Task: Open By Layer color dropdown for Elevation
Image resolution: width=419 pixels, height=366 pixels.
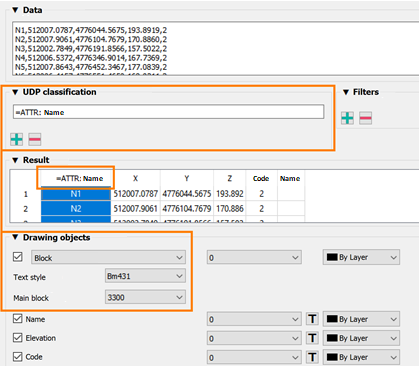Action: 361,338
